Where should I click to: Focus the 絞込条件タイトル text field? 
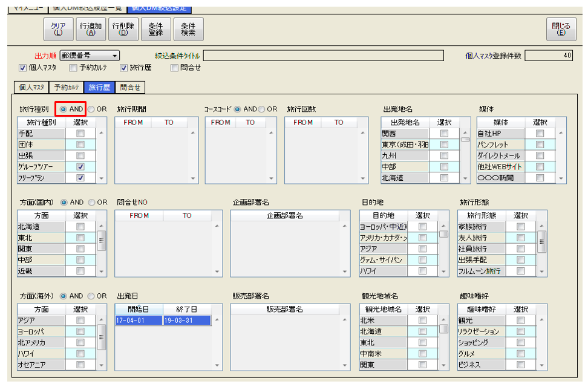pyautogui.click(x=324, y=56)
